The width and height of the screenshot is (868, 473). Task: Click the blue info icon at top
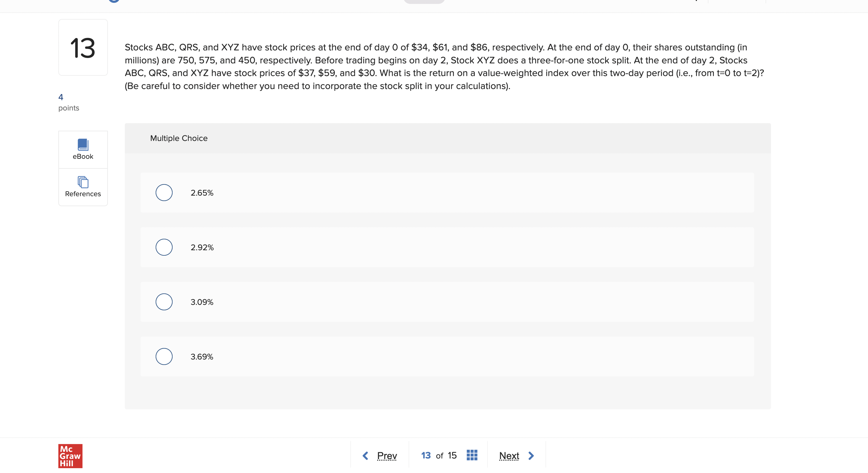tap(114, 1)
